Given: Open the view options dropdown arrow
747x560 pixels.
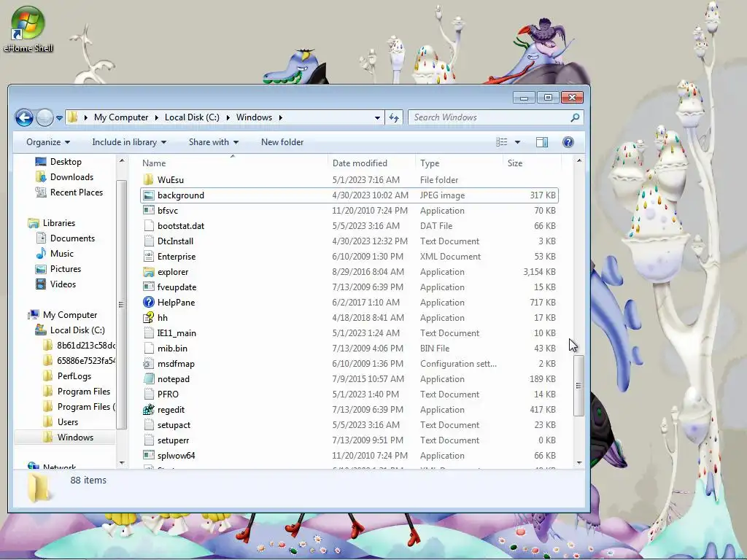Looking at the screenshot, I should coord(517,142).
